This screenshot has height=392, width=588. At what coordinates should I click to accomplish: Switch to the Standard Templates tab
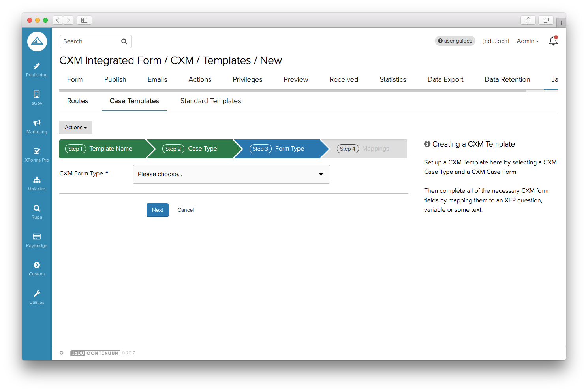[x=210, y=101]
